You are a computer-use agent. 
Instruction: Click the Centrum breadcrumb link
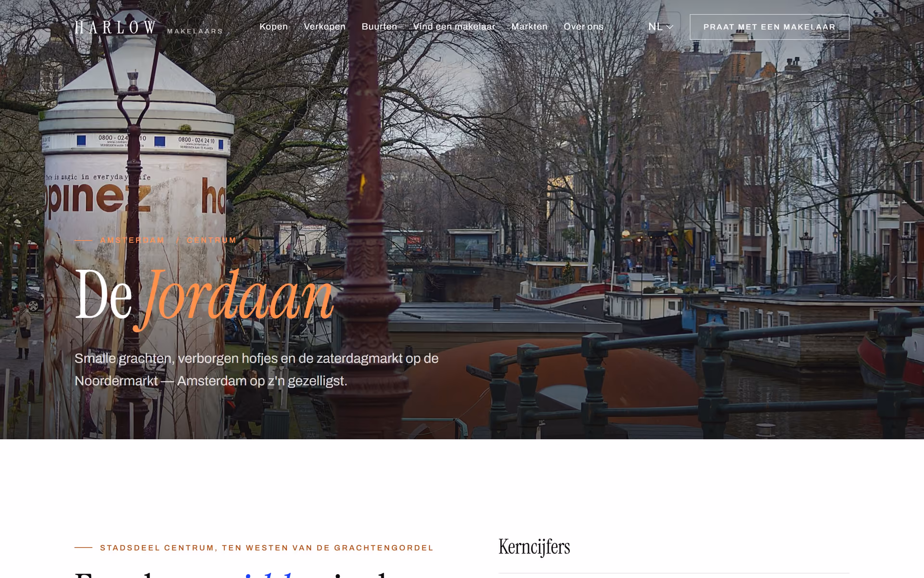pyautogui.click(x=211, y=240)
